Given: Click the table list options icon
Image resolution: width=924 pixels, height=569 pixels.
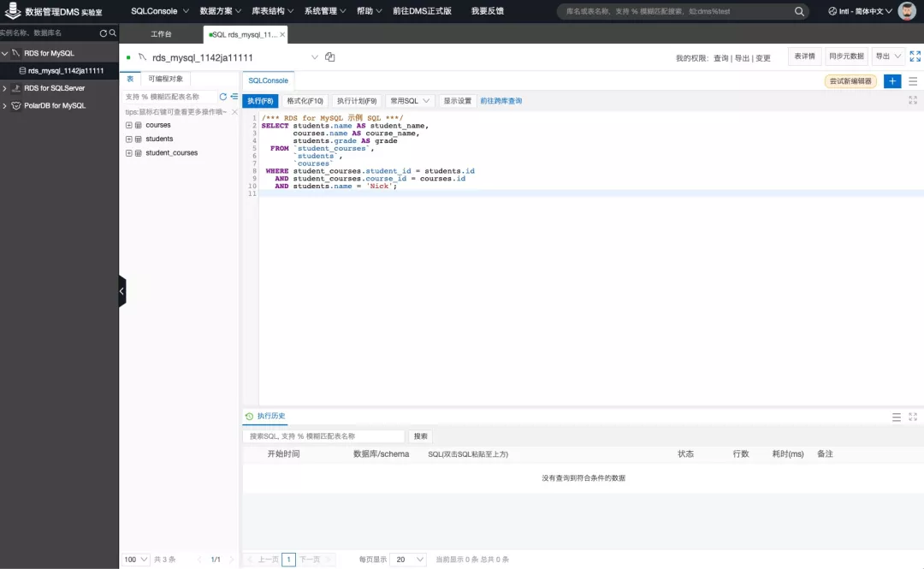Looking at the screenshot, I should (x=234, y=97).
